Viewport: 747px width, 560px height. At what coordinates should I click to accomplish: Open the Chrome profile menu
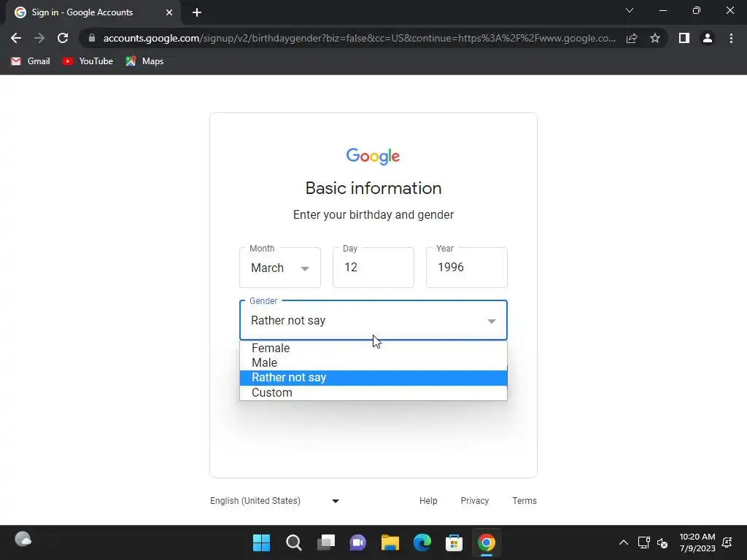coord(708,38)
